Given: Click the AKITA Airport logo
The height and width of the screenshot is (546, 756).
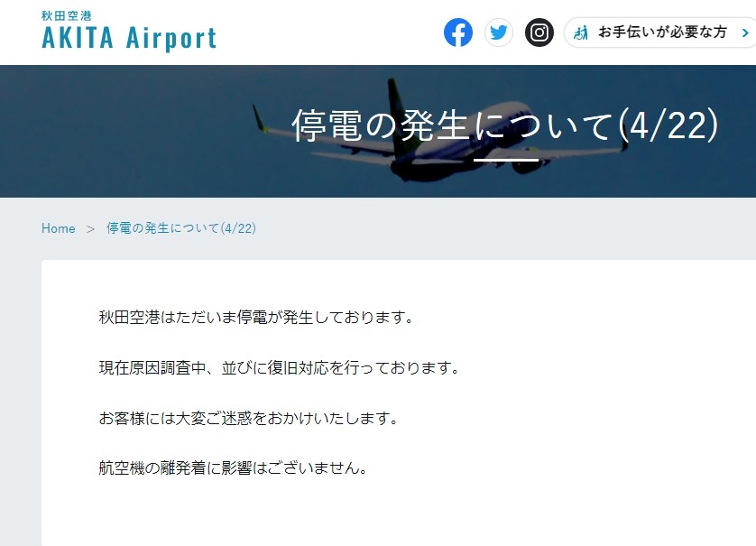Looking at the screenshot, I should click(129, 32).
